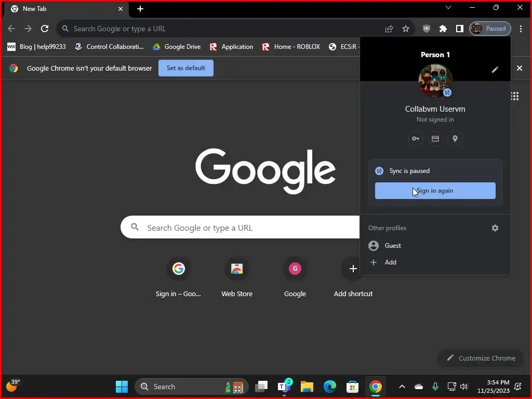The image size is (532, 399).
Task: Open manage profiles gear icon
Action: tap(495, 228)
